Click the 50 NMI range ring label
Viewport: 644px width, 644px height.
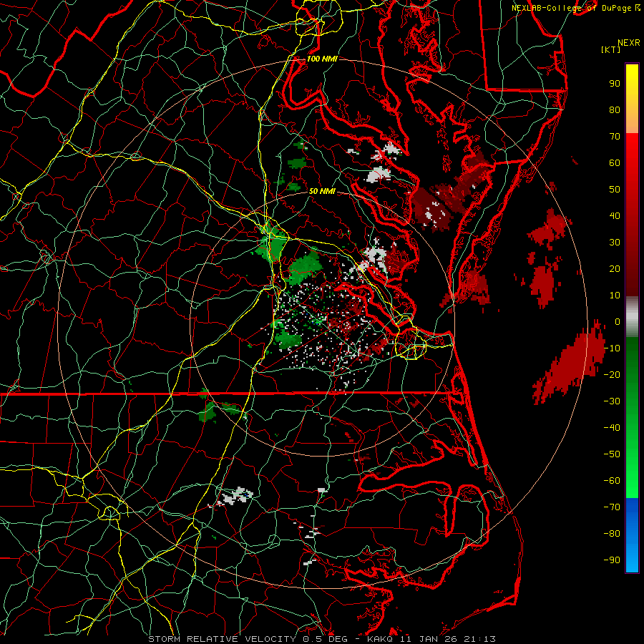pos(322,191)
